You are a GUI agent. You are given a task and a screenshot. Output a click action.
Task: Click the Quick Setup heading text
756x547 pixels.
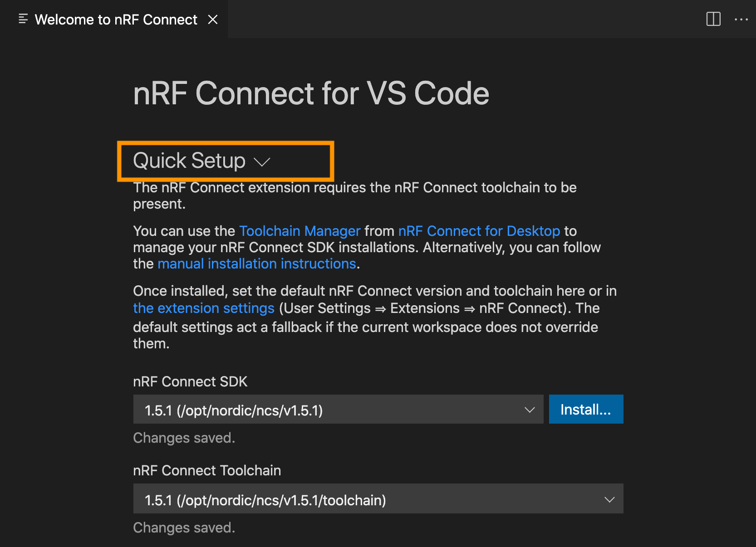coord(189,161)
